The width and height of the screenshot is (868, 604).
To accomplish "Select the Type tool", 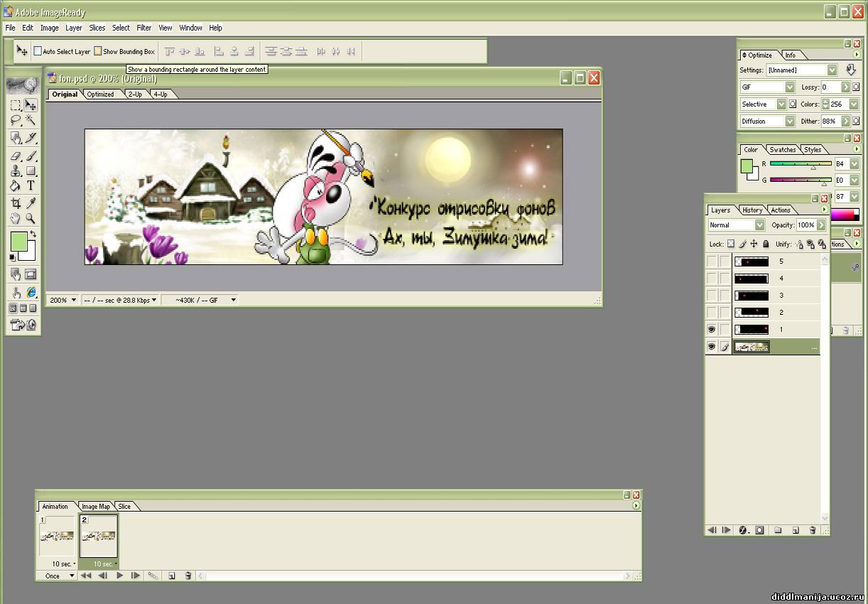I will pos(31,186).
